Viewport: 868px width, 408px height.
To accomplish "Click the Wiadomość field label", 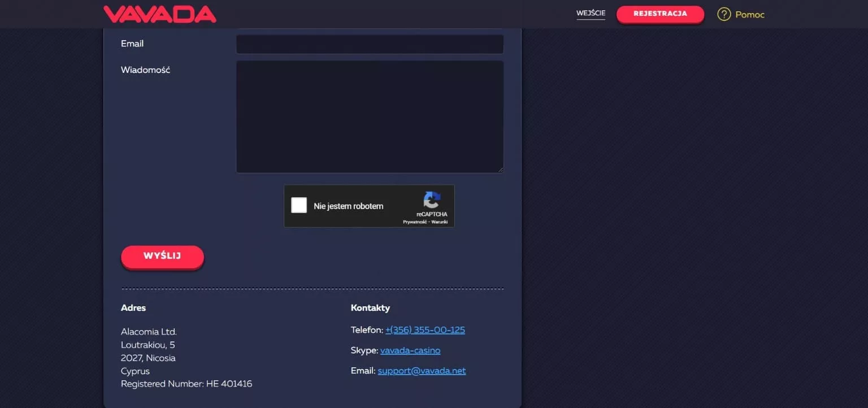I will (x=145, y=70).
